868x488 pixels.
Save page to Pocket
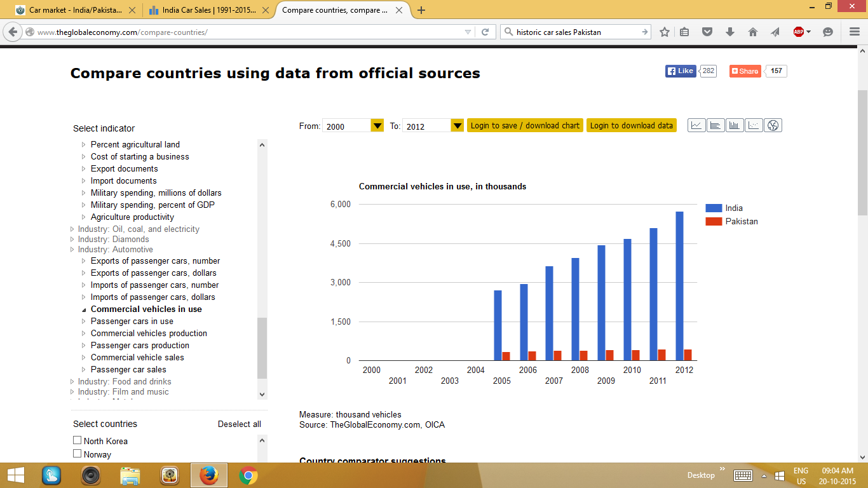point(707,32)
